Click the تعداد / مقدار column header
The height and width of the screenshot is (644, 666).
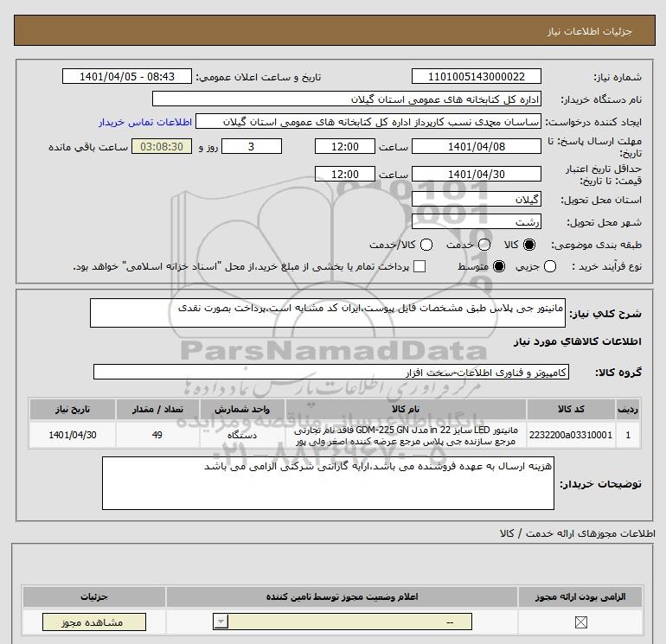click(x=157, y=409)
